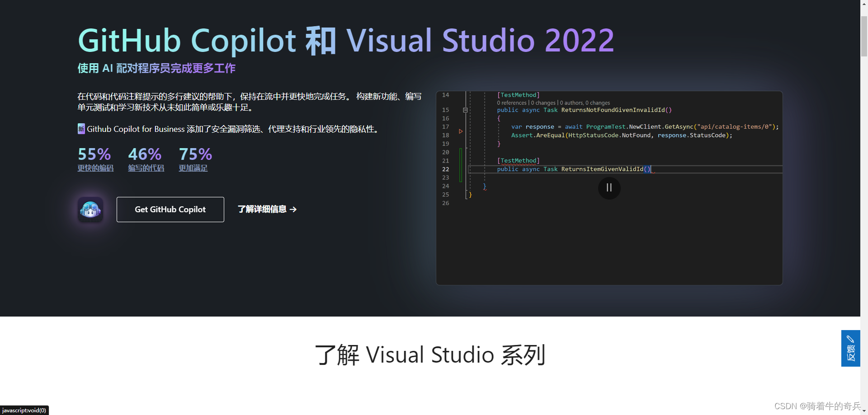Click the var response code line
This screenshot has width=868, height=415.
pos(645,127)
